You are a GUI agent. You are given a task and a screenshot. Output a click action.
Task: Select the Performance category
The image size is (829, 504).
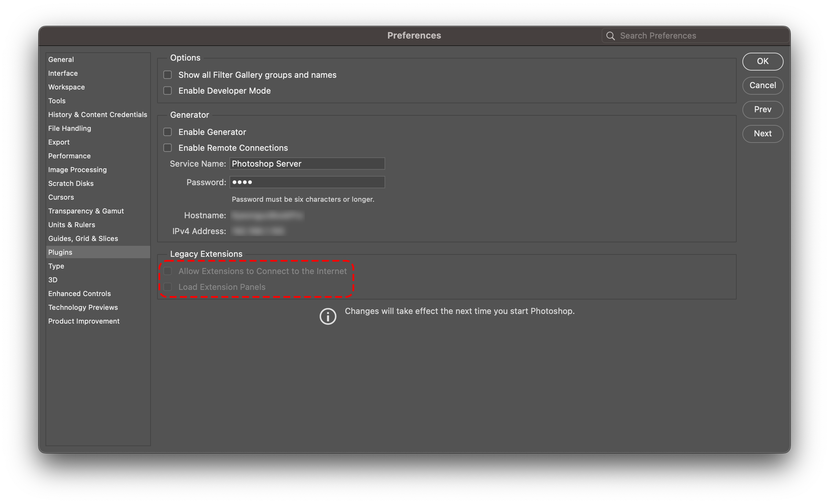69,156
